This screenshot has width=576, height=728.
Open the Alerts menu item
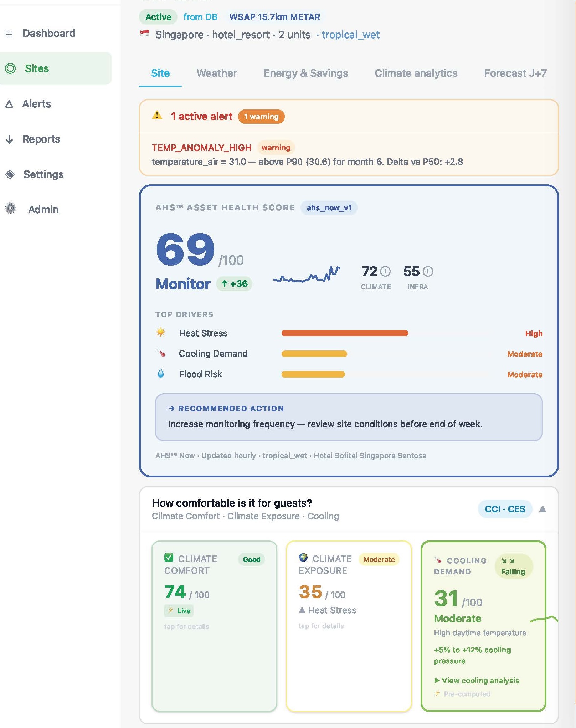coord(36,104)
